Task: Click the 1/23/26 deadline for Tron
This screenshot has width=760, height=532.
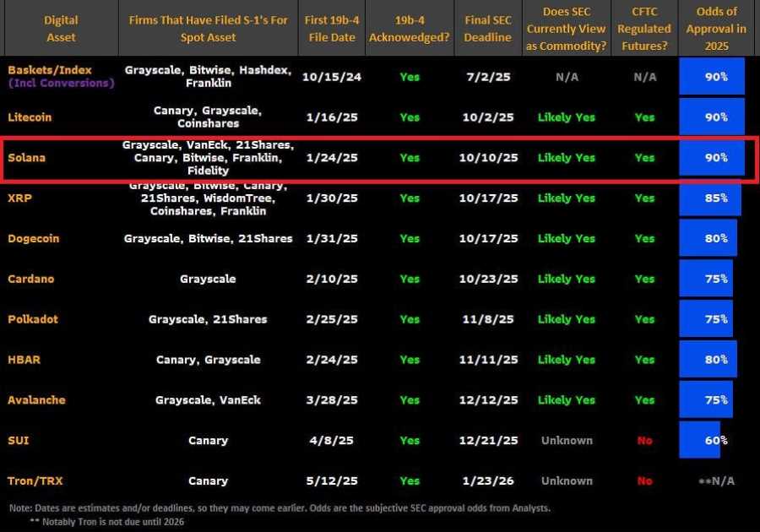Action: pos(487,481)
